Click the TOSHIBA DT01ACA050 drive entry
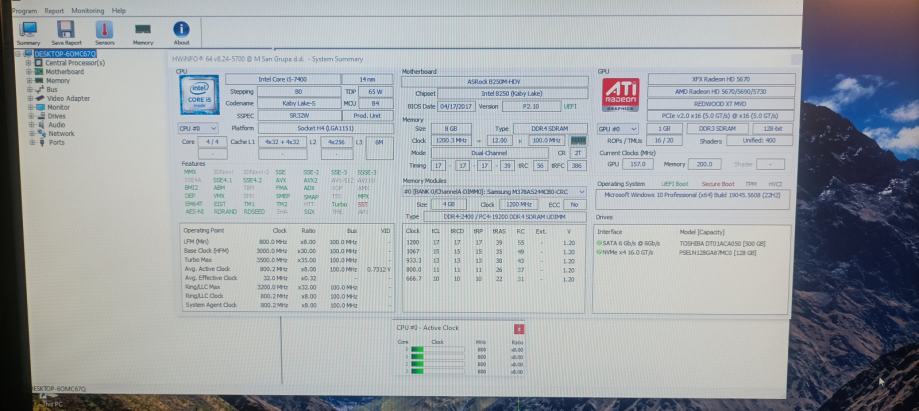This screenshot has width=919, height=411. (x=722, y=243)
